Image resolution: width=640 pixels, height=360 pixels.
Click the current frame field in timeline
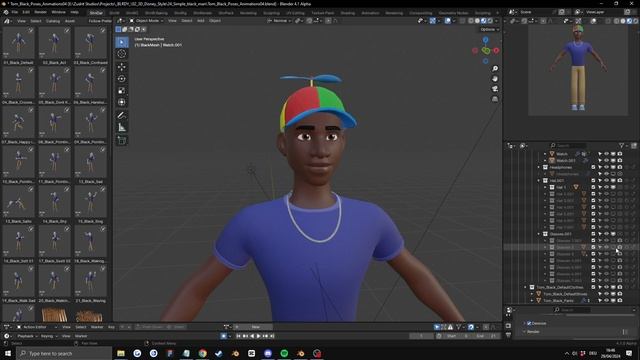[422, 336]
